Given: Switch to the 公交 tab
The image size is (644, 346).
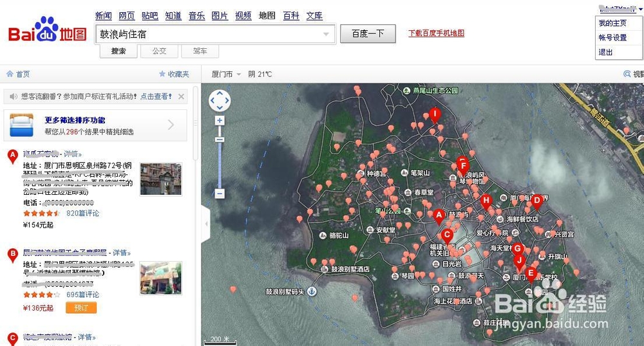Looking at the screenshot, I should pos(159,51).
